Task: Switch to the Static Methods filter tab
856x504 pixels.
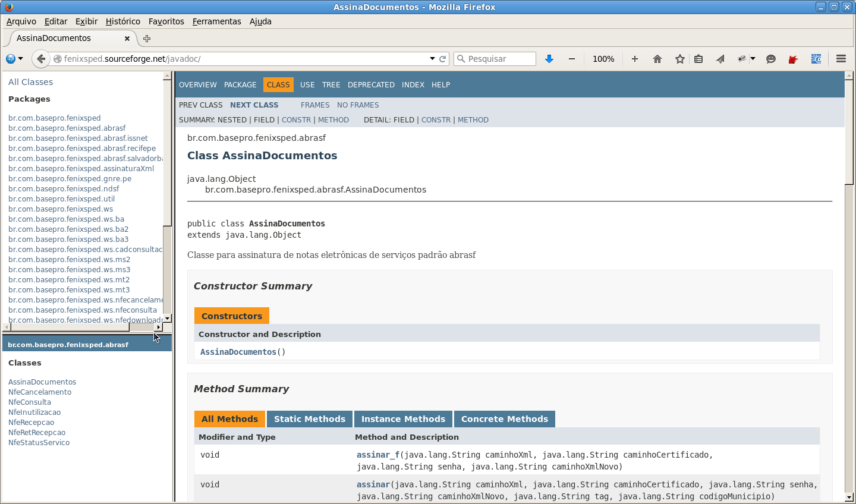Action: coord(309,418)
